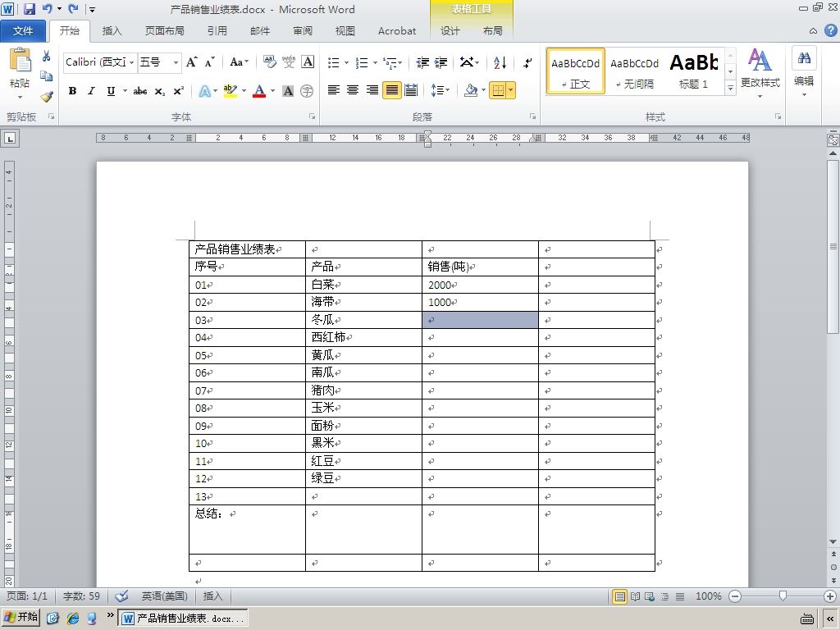Apply the 正文 Normal style
Image resolution: width=840 pixels, height=630 pixels.
pyautogui.click(x=575, y=71)
